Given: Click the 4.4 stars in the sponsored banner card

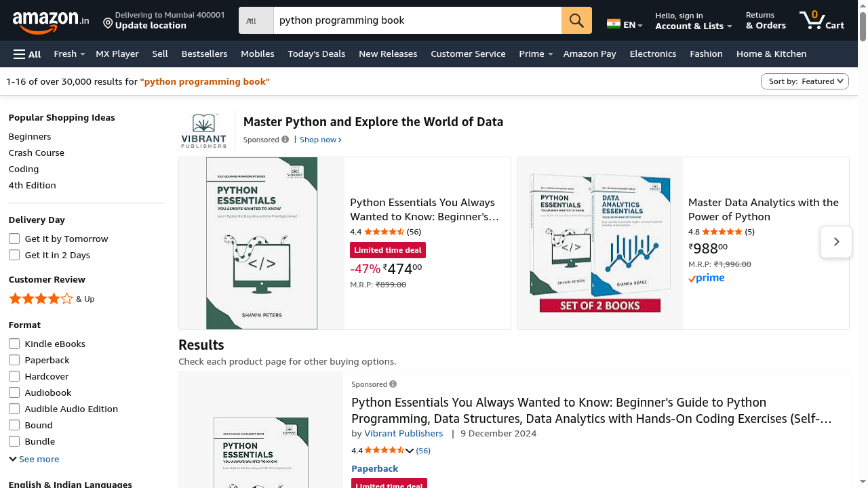Looking at the screenshot, I should click(x=384, y=232).
